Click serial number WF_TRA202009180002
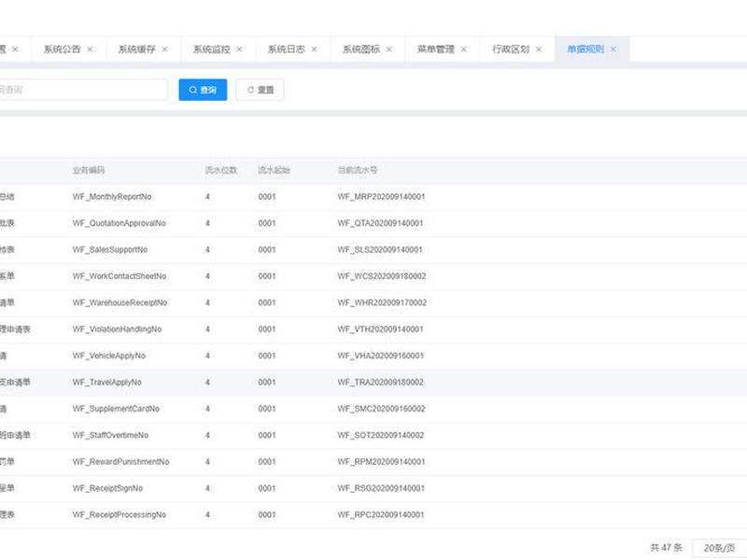This screenshot has height=560, width=747. [x=380, y=383]
